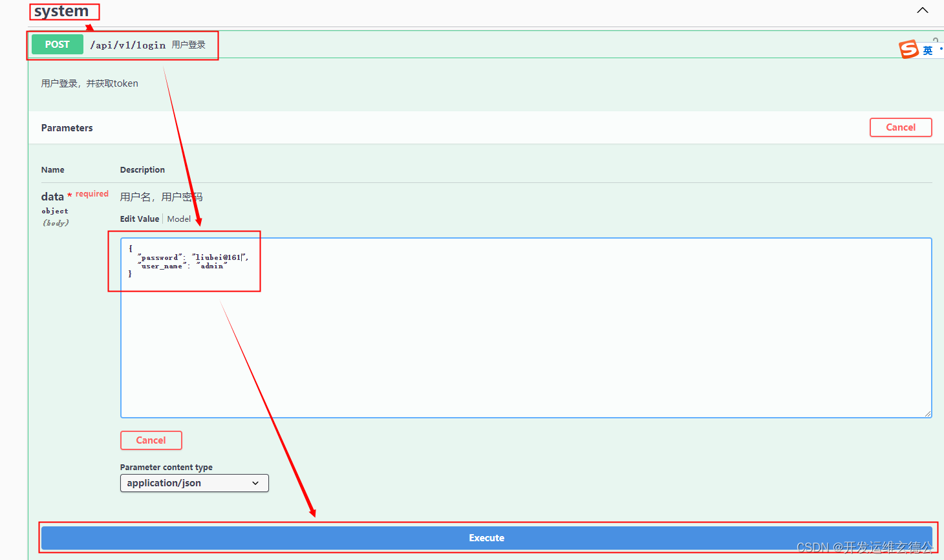Click the green POST method badge

tap(58, 45)
